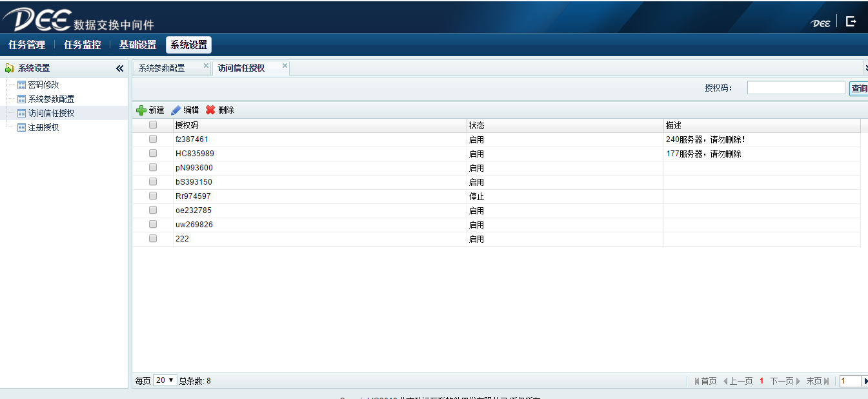This screenshot has width=868, height=399.
Task: Open 注册授权 in the sidebar tree
Action: (x=44, y=128)
